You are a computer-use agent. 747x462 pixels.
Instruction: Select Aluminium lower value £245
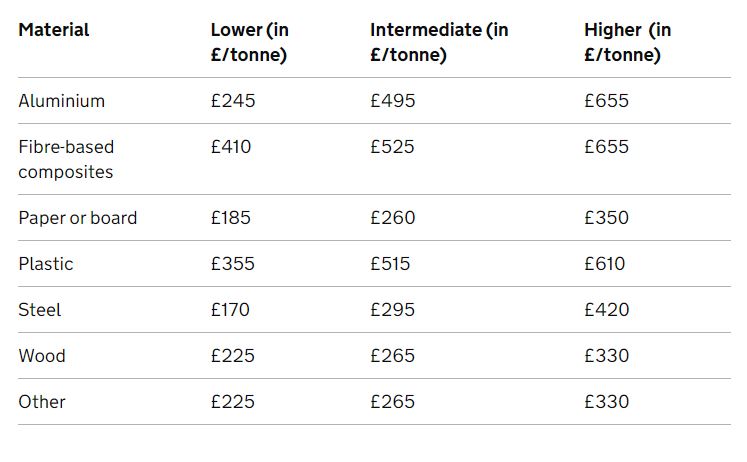[x=233, y=101]
